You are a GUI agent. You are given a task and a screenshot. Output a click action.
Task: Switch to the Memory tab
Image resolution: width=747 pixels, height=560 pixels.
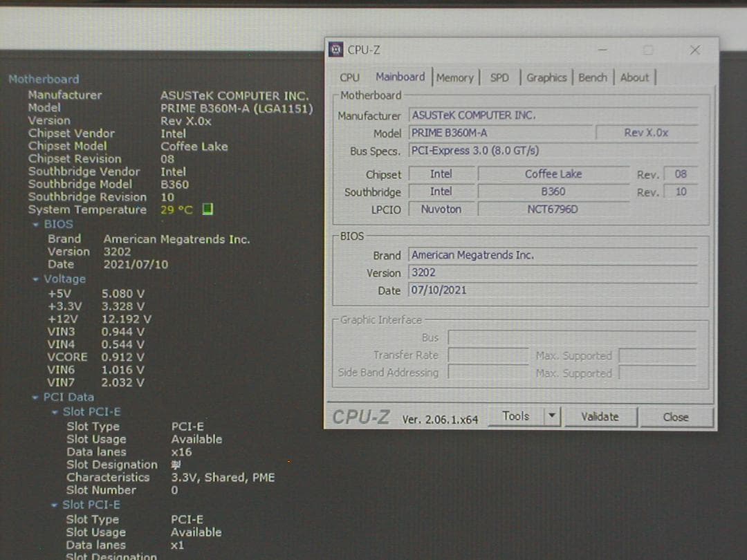(455, 77)
